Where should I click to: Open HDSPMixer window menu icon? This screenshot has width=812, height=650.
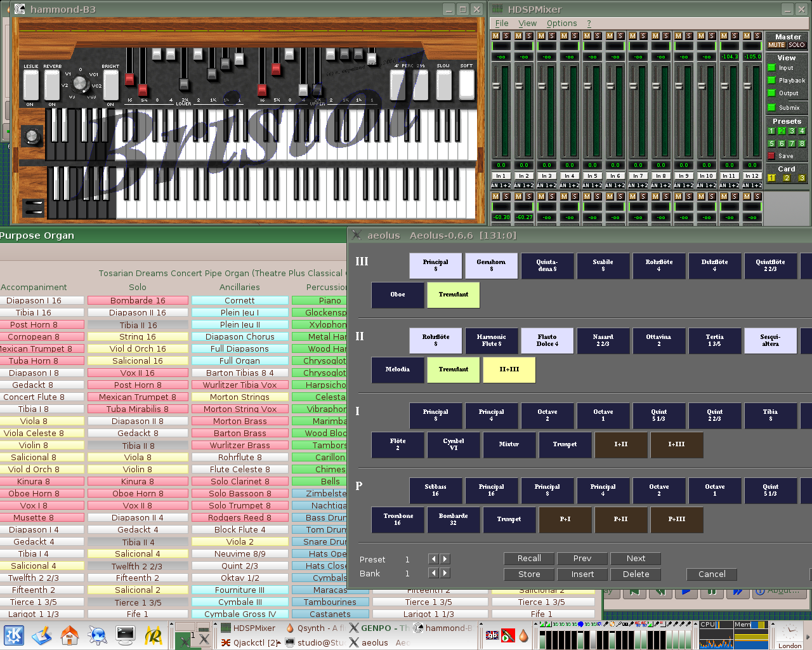tap(497, 9)
